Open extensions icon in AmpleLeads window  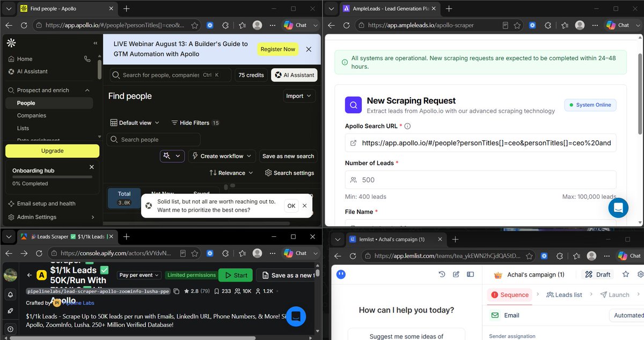pyautogui.click(x=548, y=25)
